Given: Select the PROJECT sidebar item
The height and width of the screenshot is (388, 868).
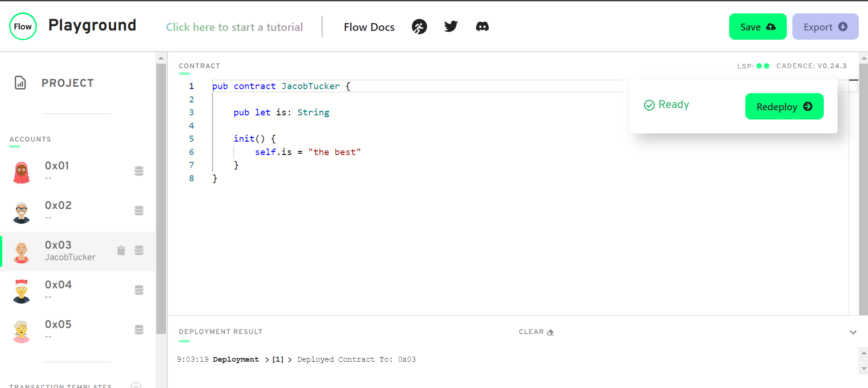Looking at the screenshot, I should pos(68,83).
